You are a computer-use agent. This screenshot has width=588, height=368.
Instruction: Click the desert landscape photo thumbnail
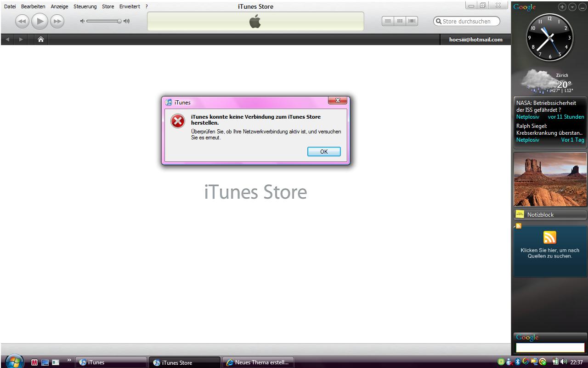(550, 179)
